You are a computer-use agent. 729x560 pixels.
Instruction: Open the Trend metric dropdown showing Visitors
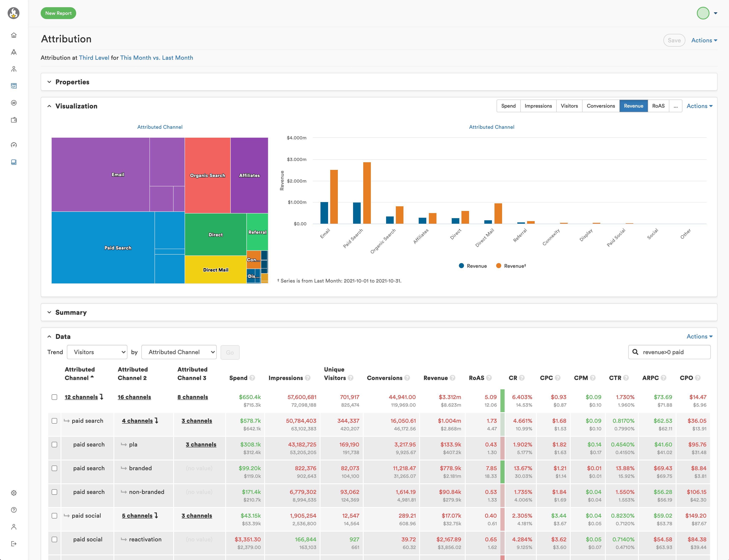pyautogui.click(x=97, y=352)
